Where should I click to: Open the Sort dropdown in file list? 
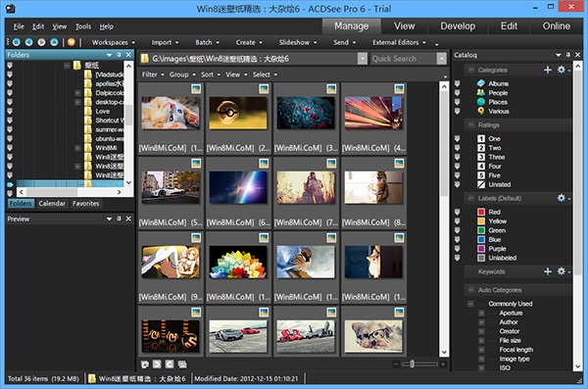211,74
